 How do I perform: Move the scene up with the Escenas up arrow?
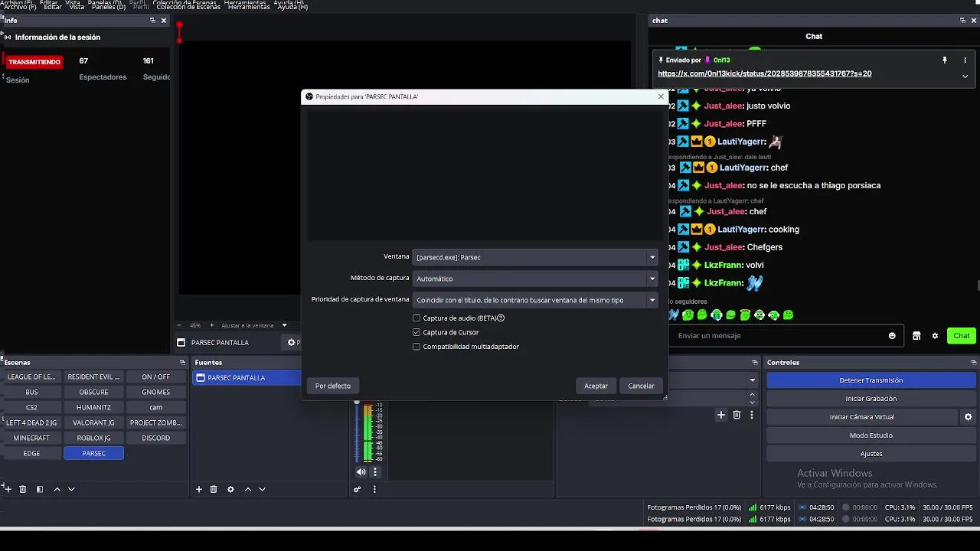coord(57,489)
